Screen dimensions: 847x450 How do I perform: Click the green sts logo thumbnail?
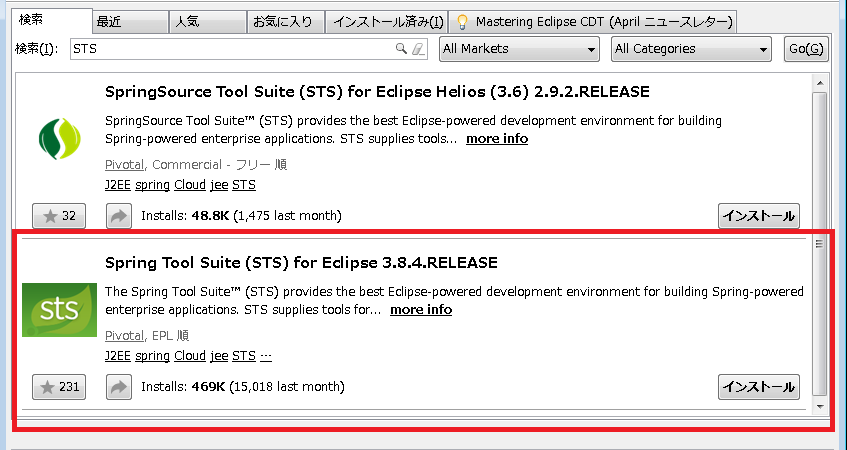pyautogui.click(x=59, y=310)
